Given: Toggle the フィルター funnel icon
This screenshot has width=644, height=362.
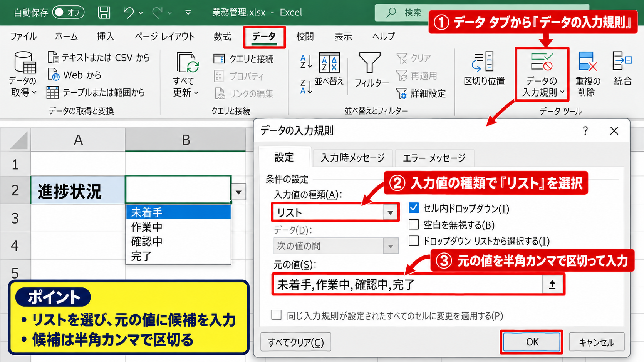Looking at the screenshot, I should pos(370,62).
